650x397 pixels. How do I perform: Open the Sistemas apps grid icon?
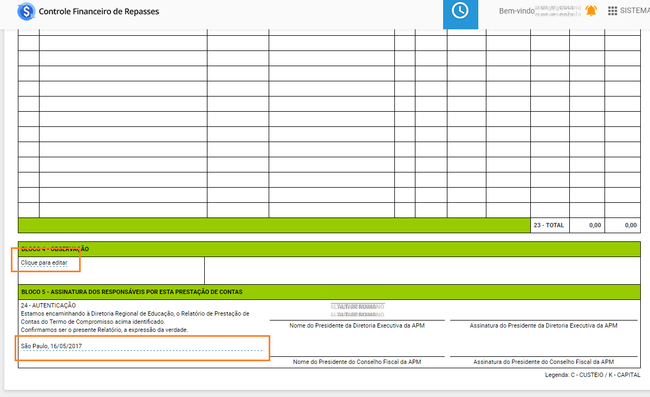click(x=612, y=11)
